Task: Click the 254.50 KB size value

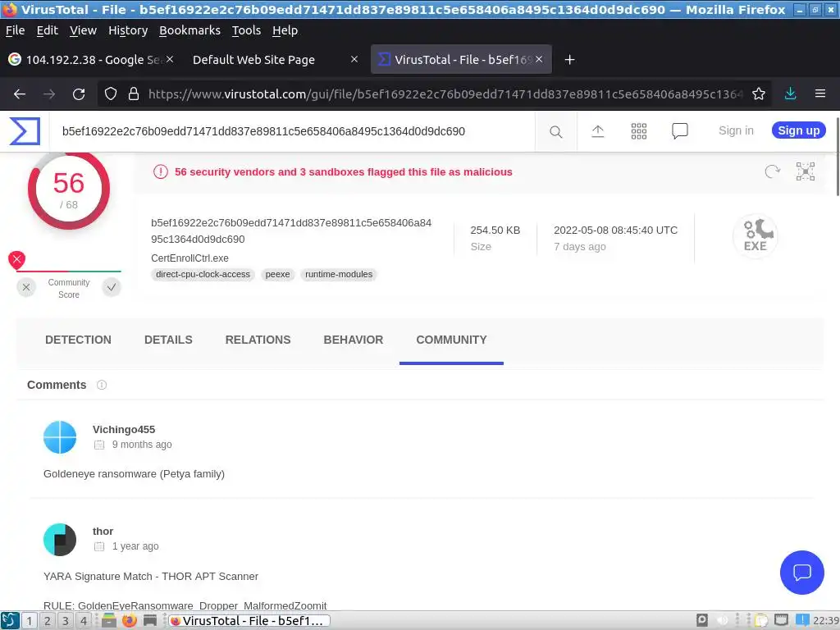Action: coord(495,231)
